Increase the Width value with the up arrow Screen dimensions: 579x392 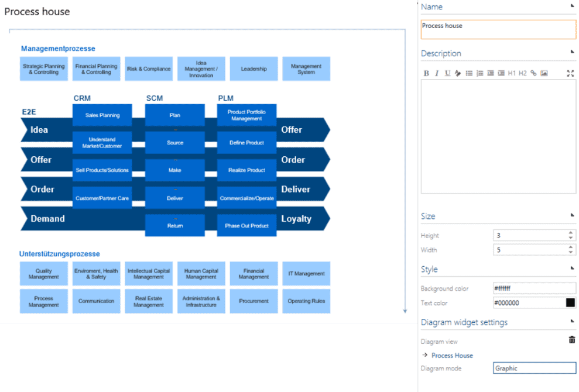(x=570, y=247)
